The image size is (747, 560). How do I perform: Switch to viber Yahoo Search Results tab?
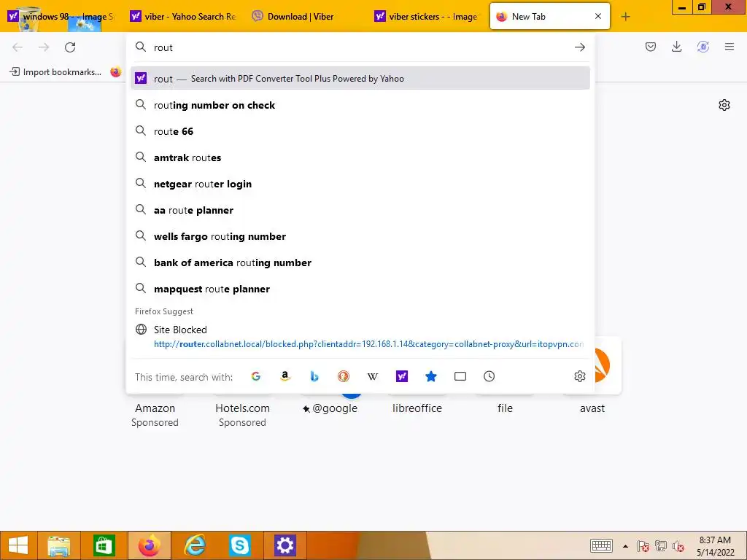coord(183,17)
